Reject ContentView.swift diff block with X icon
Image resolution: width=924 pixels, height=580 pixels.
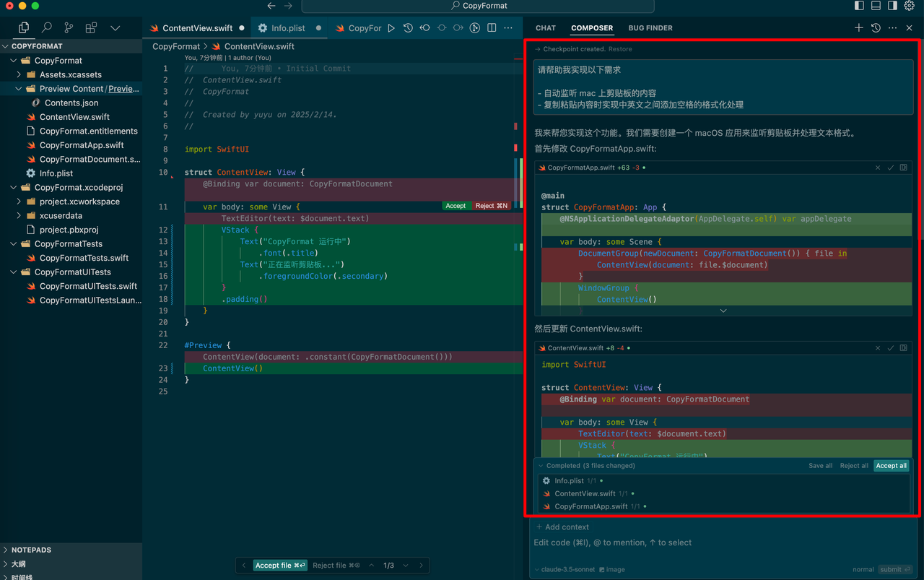(x=878, y=348)
